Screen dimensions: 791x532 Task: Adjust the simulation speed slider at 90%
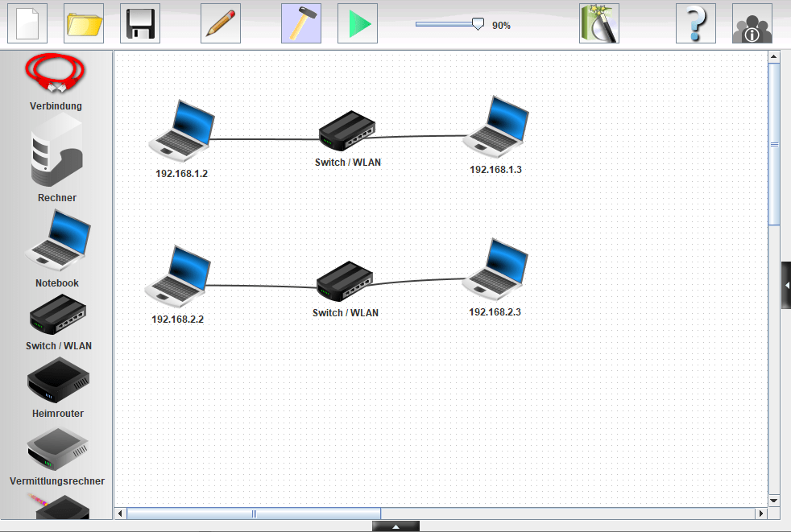[477, 24]
